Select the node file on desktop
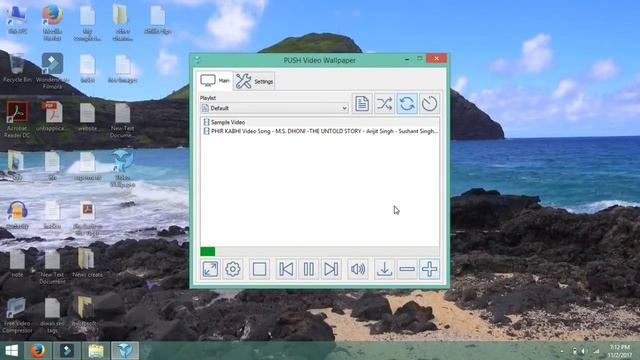Screen dimensions: 640x360 point(17,263)
